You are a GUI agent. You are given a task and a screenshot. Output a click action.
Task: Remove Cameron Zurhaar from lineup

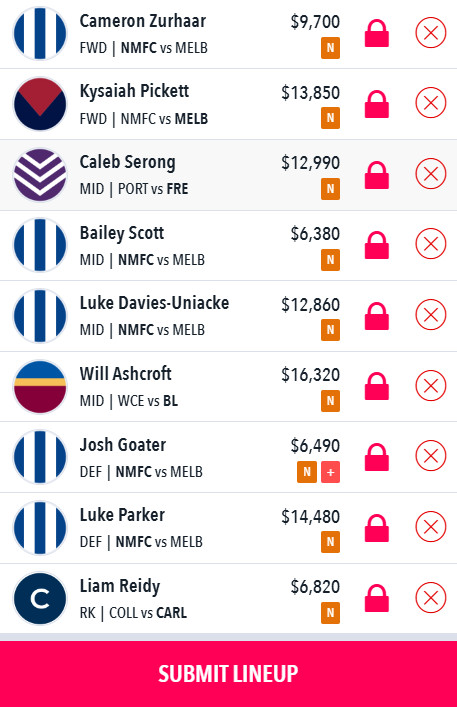[430, 32]
